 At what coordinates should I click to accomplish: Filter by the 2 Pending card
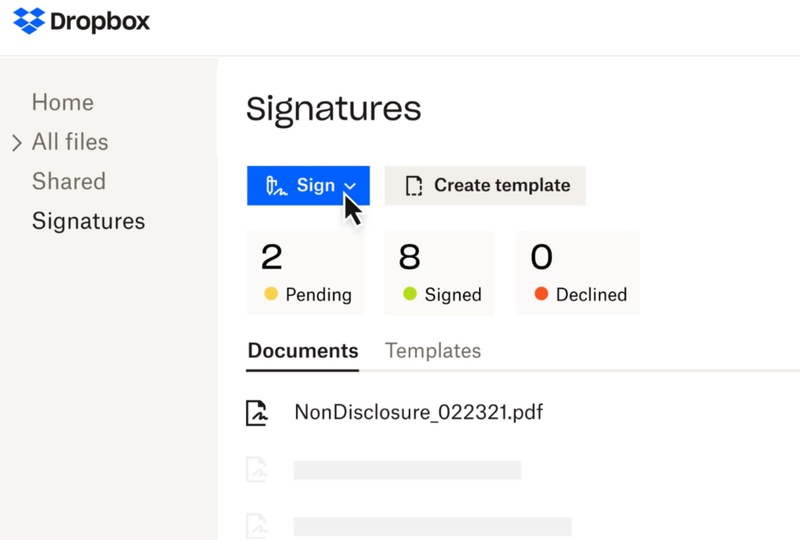coord(305,273)
